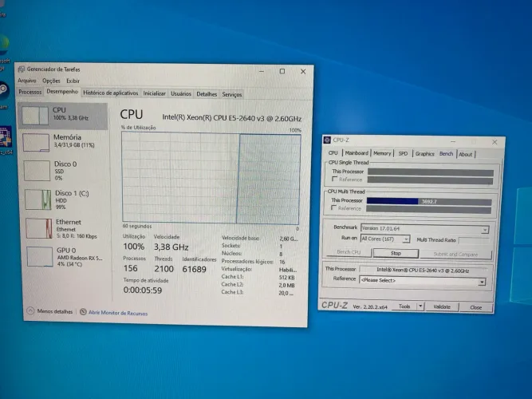Click the 100% Utilização value
This screenshot has width=532, height=399.
[x=134, y=247]
